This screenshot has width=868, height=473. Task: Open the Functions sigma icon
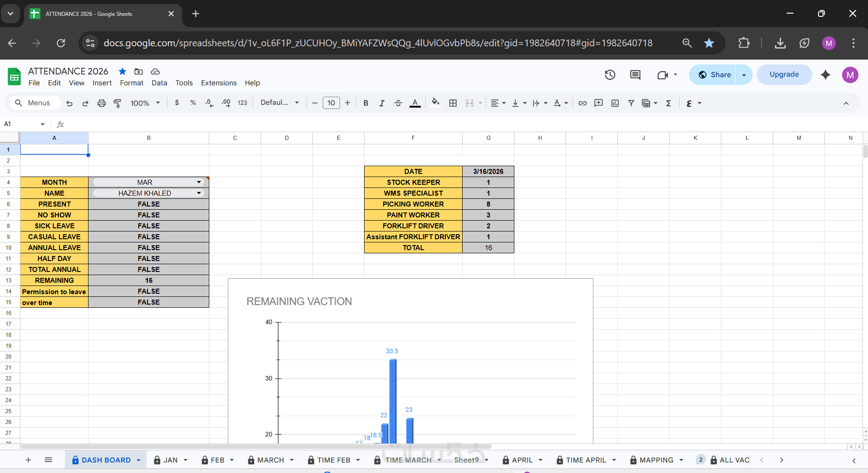668,103
